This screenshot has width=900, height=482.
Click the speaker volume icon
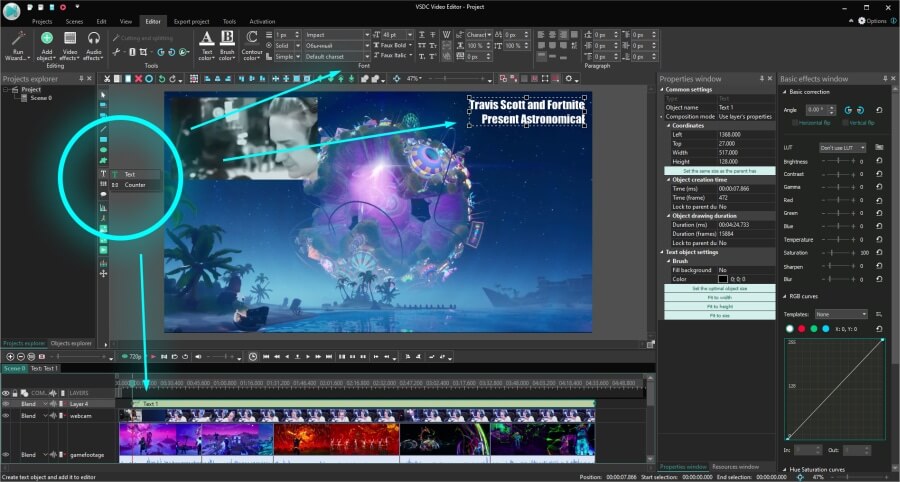[x=198, y=356]
